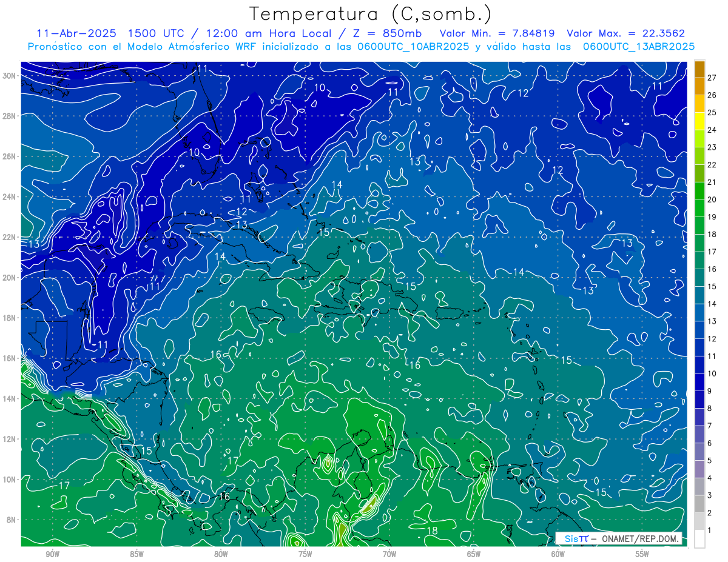
Task: Click the 70W longitude axis label
Action: pyautogui.click(x=389, y=554)
